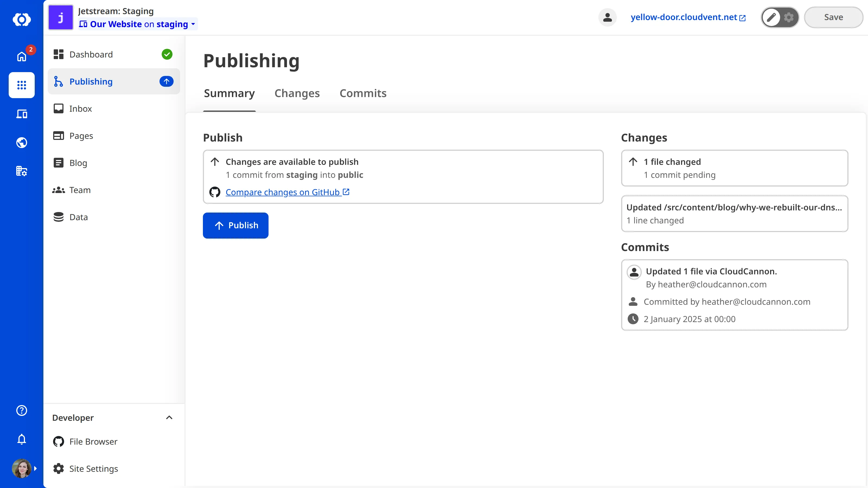Open the home icon with notification badge
This screenshot has height=488, width=868.
click(x=22, y=56)
